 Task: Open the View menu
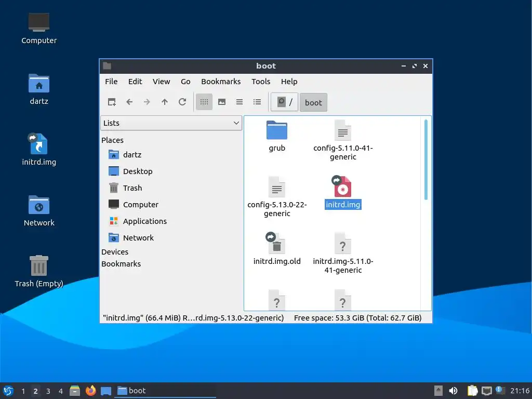pyautogui.click(x=161, y=82)
